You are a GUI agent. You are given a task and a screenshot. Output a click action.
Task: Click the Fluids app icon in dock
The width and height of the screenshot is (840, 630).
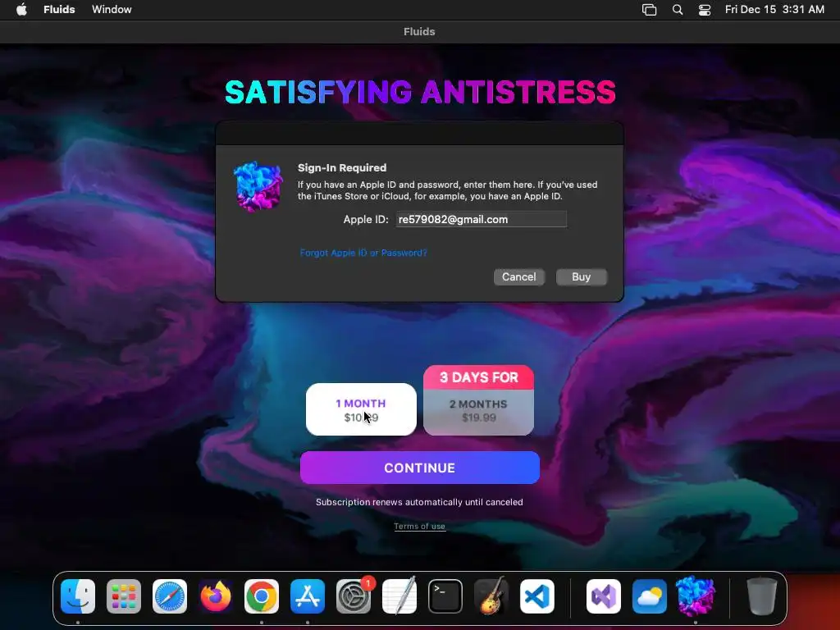pyautogui.click(x=696, y=596)
